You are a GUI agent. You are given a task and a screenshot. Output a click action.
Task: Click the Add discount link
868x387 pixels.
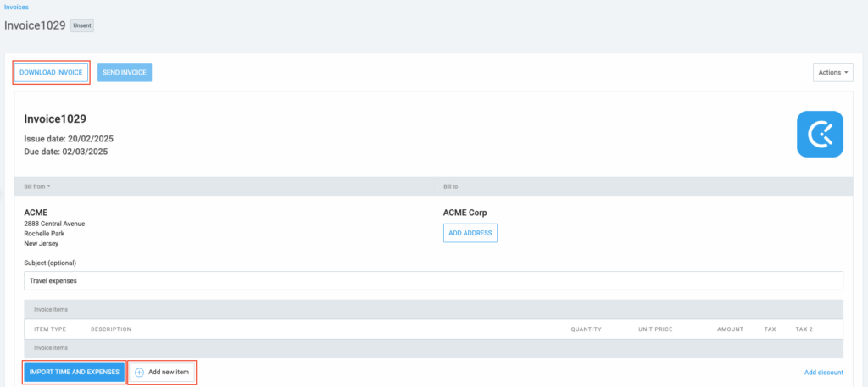tap(824, 373)
